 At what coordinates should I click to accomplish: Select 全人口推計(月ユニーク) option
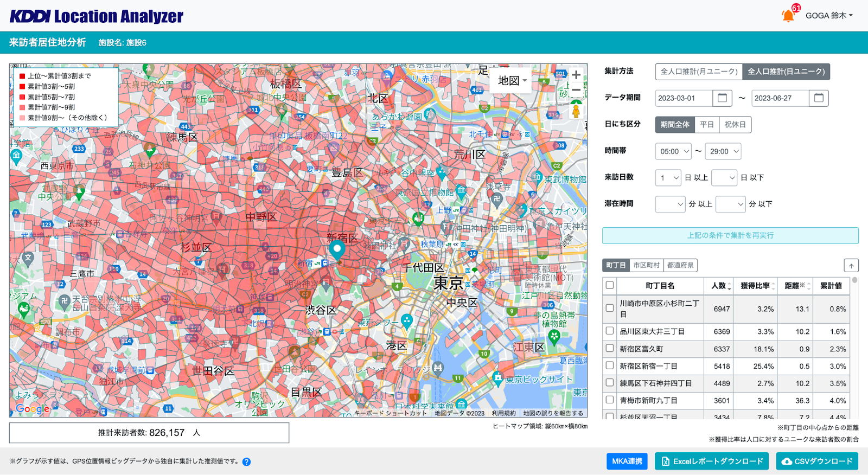[x=699, y=71]
